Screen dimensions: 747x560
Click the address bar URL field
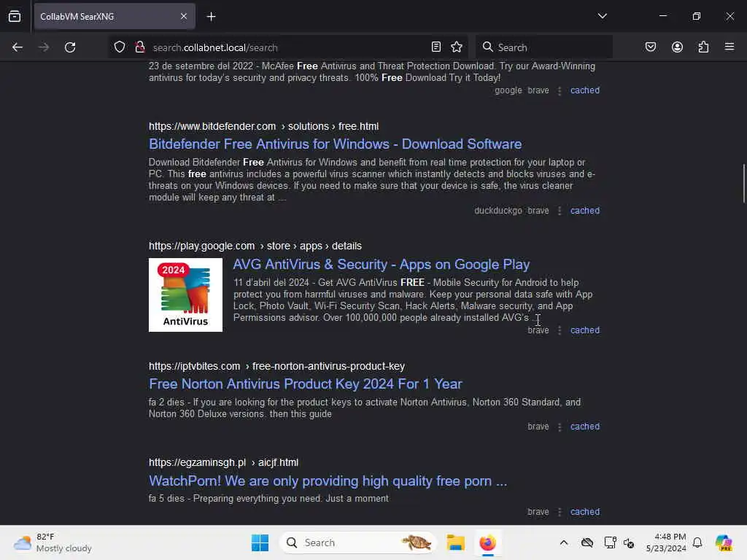287,47
